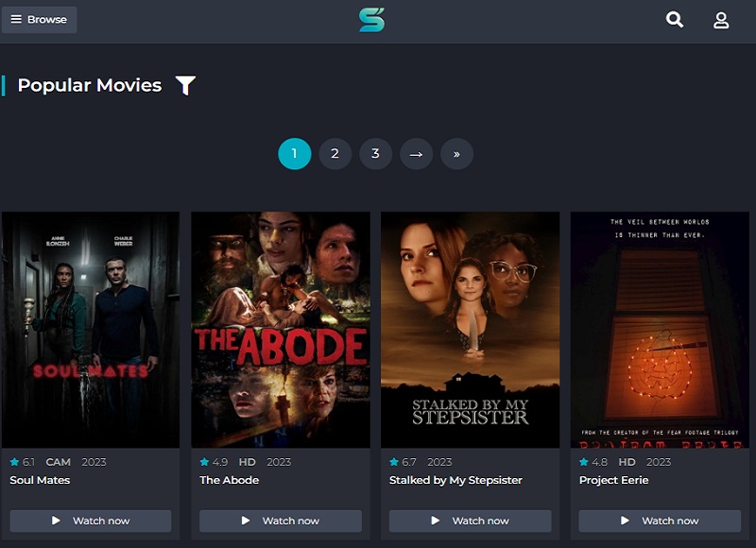
Task: Click the Popular Movies heading
Action: 90,85
